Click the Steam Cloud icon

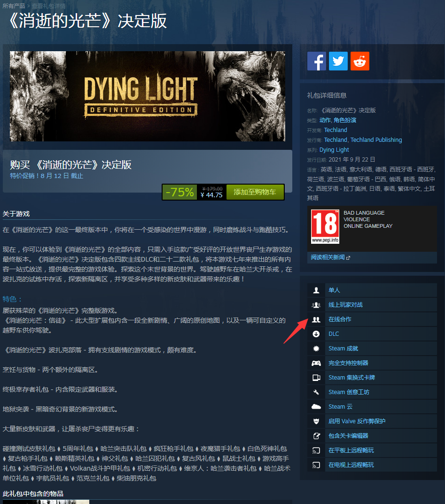[x=316, y=407]
